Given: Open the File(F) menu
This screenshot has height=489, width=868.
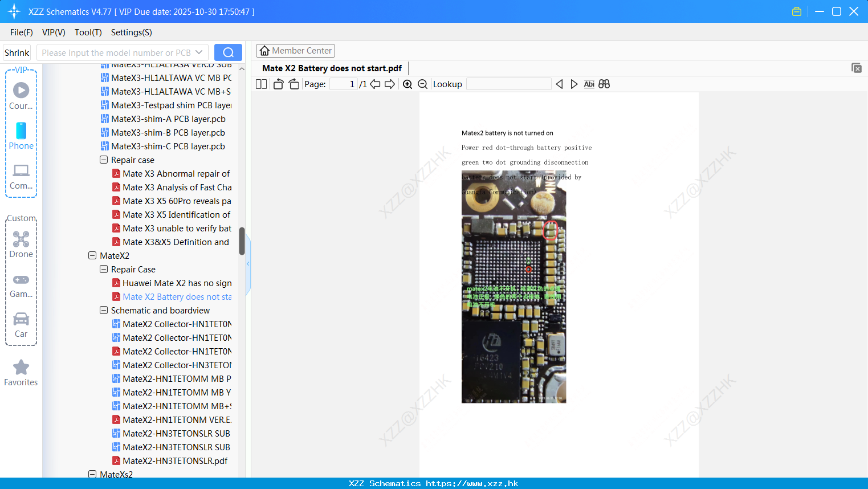Looking at the screenshot, I should (22, 32).
